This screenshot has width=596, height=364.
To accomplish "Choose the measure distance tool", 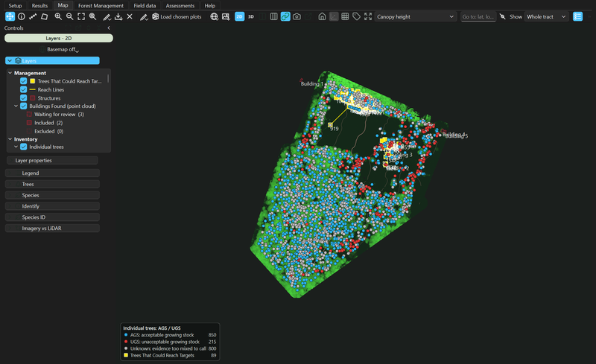I will click(33, 16).
